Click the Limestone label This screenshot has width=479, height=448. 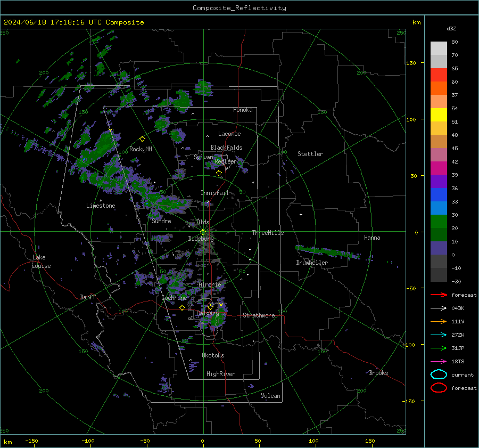101,206
